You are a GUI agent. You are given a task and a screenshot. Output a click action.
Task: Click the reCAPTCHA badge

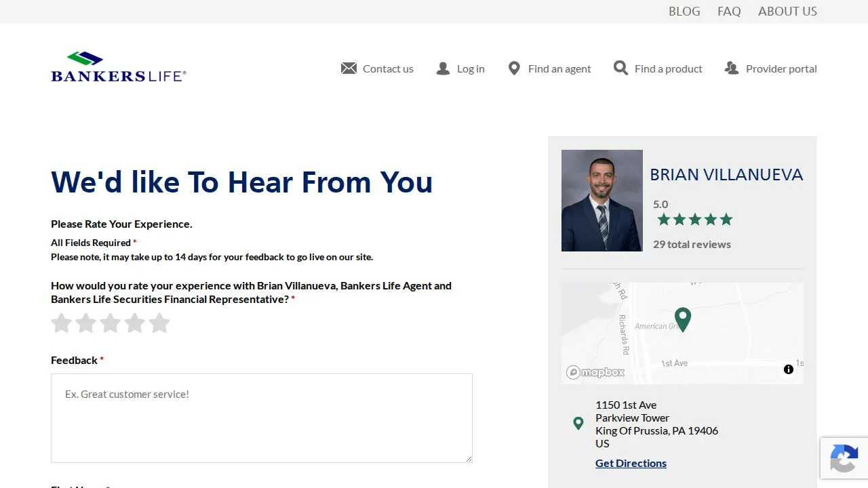coord(844,458)
